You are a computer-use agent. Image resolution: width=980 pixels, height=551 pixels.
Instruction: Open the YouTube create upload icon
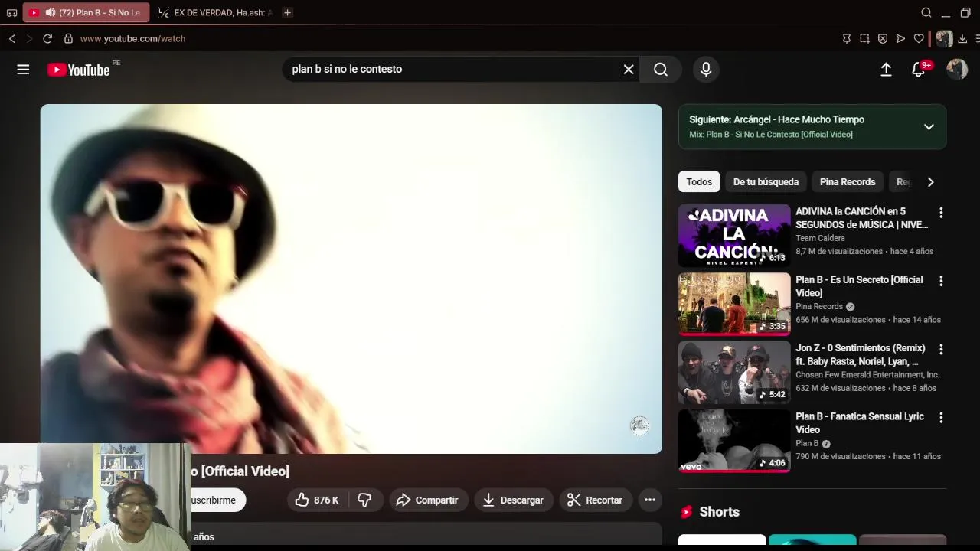[886, 70]
